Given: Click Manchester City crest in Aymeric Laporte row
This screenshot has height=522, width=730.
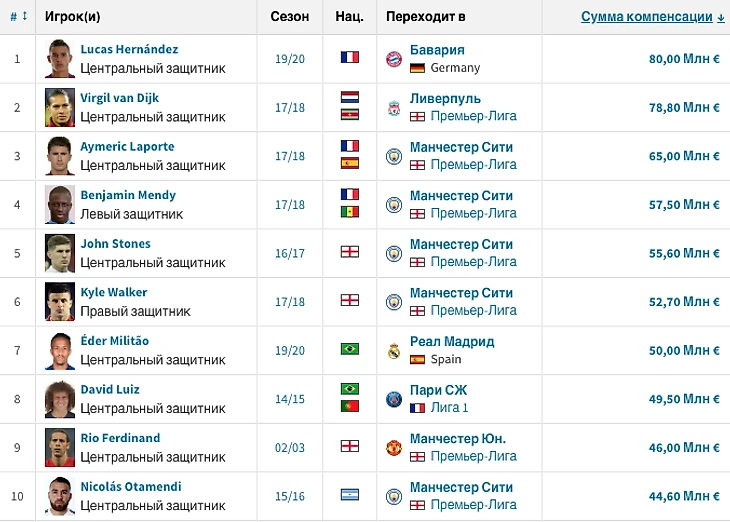Looking at the screenshot, I should tap(393, 156).
